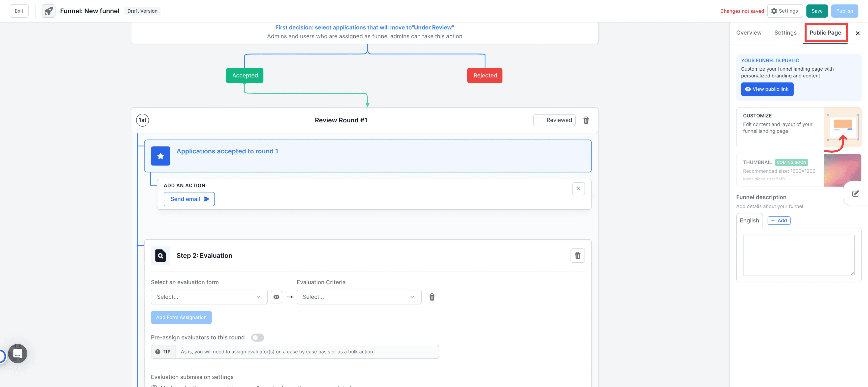The image size is (868, 387).
Task: Expand the Evaluation Criteria dropdown
Action: click(359, 297)
